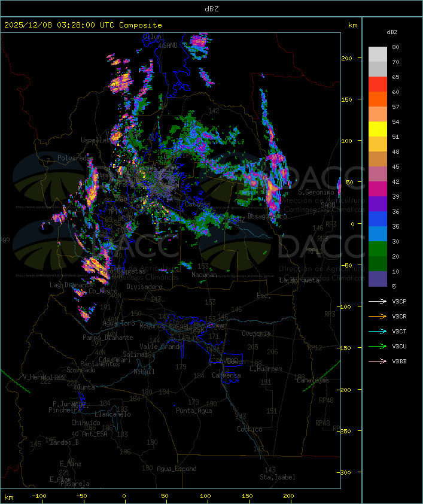Click the E_Manz map label
The width and height of the screenshot is (423, 504).
pos(71,464)
